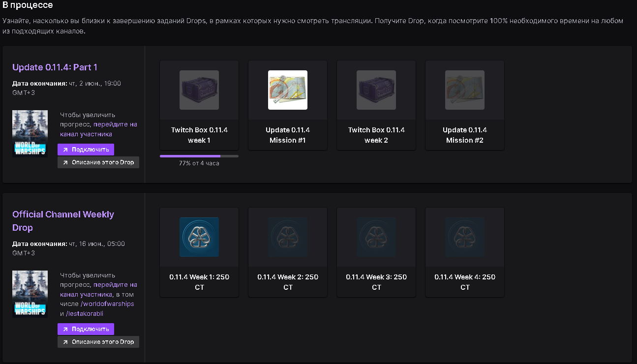Screen dimensions: 637x364
Task: Open the 0.11.4 Week 4: 250 CT token icon
Action: [x=465, y=237]
